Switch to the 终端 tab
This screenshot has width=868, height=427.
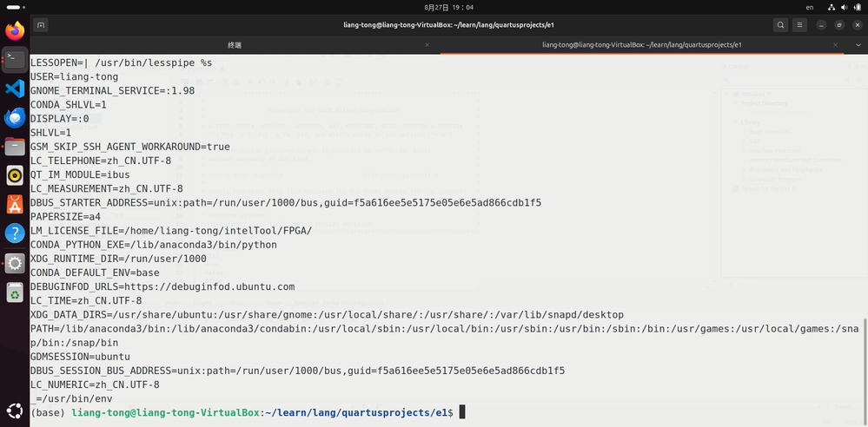point(235,44)
